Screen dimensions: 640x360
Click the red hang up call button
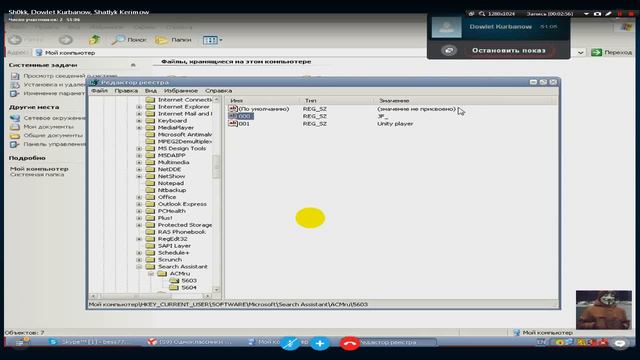(x=349, y=344)
